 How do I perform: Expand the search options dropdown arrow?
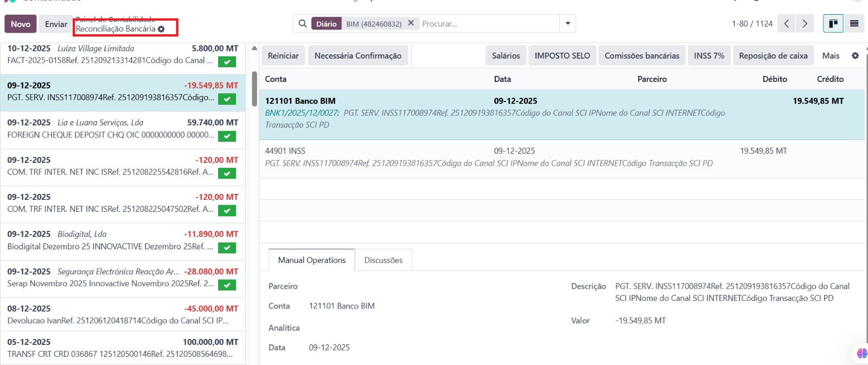pos(567,24)
